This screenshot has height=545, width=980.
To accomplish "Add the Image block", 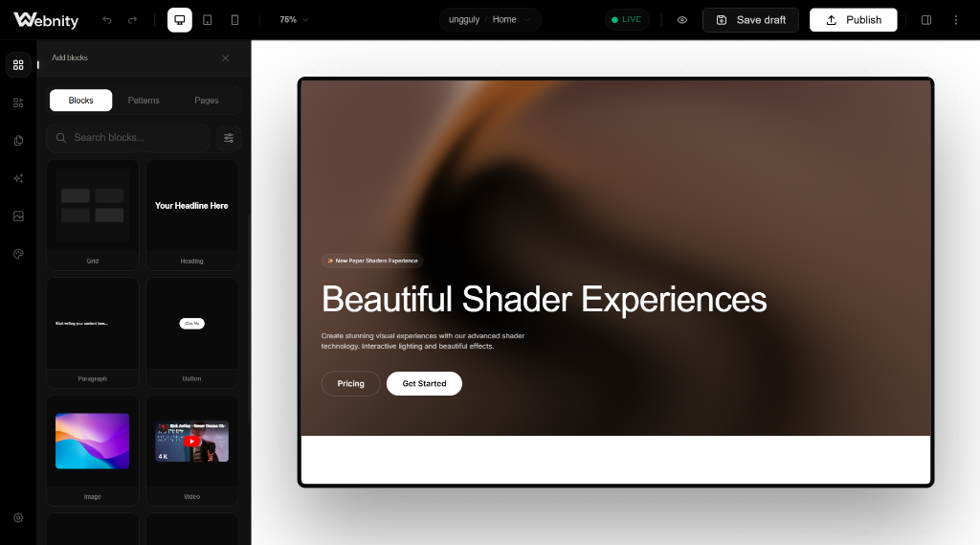I will (x=93, y=450).
